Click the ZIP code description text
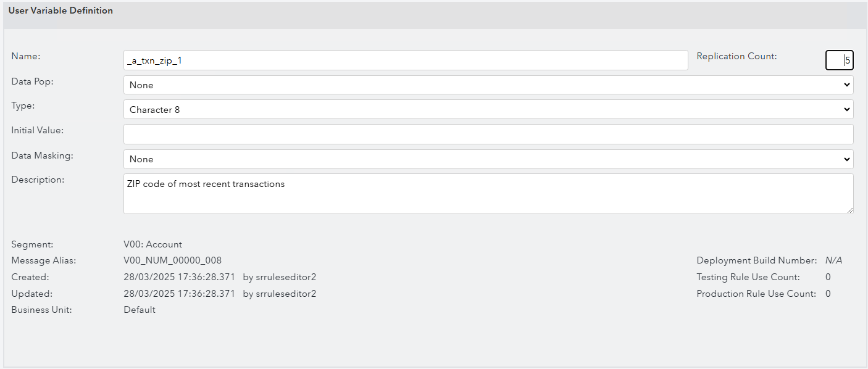 tap(204, 183)
